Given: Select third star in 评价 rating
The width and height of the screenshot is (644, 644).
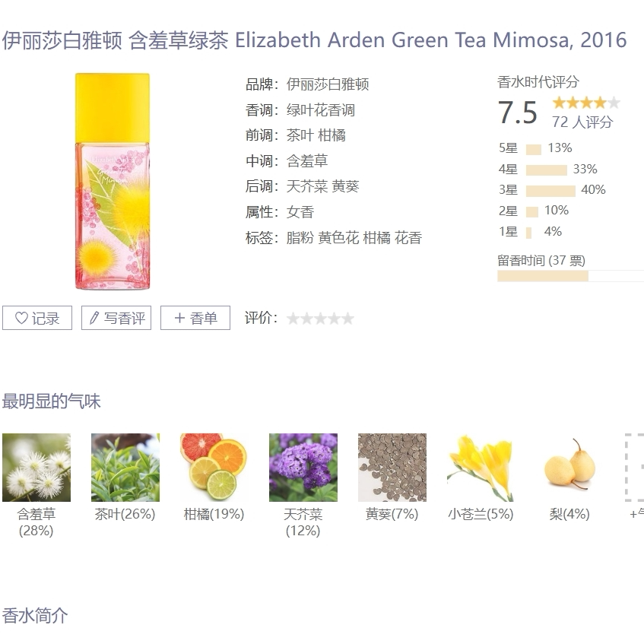Looking at the screenshot, I should (320, 319).
